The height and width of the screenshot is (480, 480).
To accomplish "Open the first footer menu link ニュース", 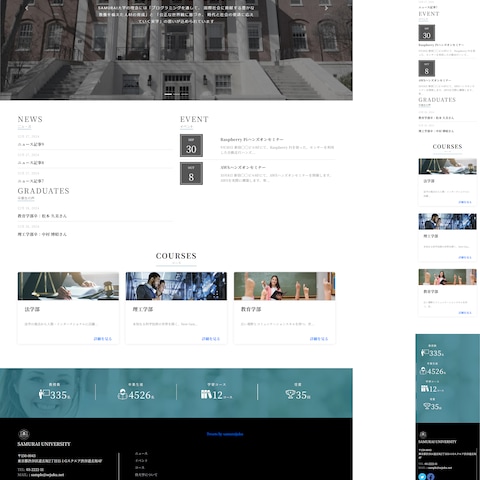I will (141, 454).
